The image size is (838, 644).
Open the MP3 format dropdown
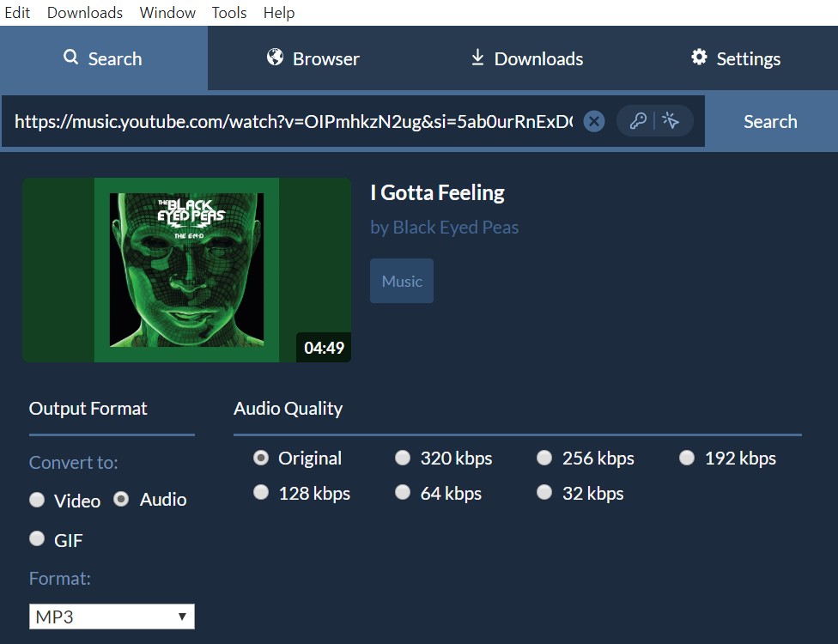tap(112, 616)
